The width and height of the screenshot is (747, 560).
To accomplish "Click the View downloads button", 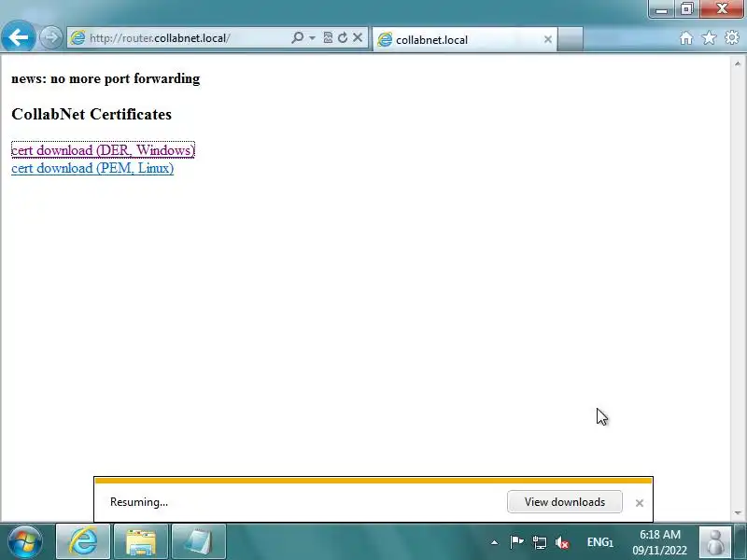I will pyautogui.click(x=565, y=502).
